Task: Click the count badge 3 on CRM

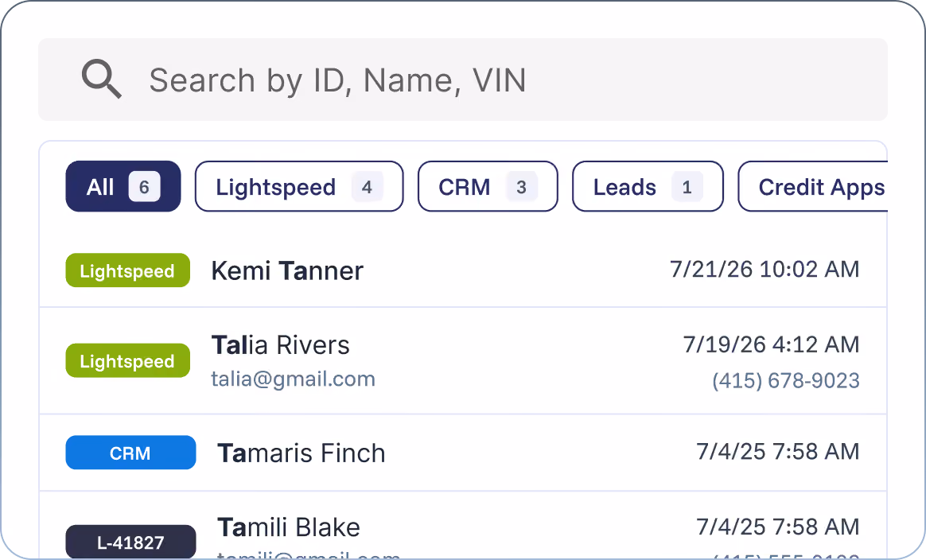Action: tap(521, 187)
